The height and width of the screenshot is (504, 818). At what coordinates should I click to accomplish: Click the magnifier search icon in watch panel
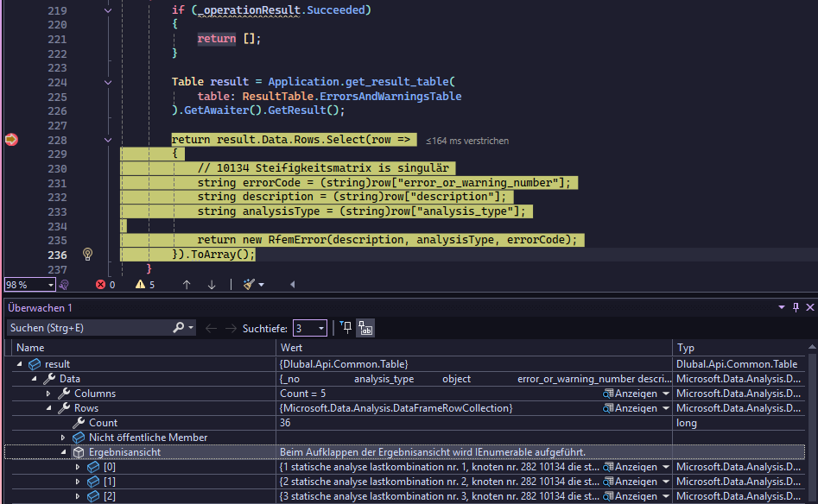point(179,328)
